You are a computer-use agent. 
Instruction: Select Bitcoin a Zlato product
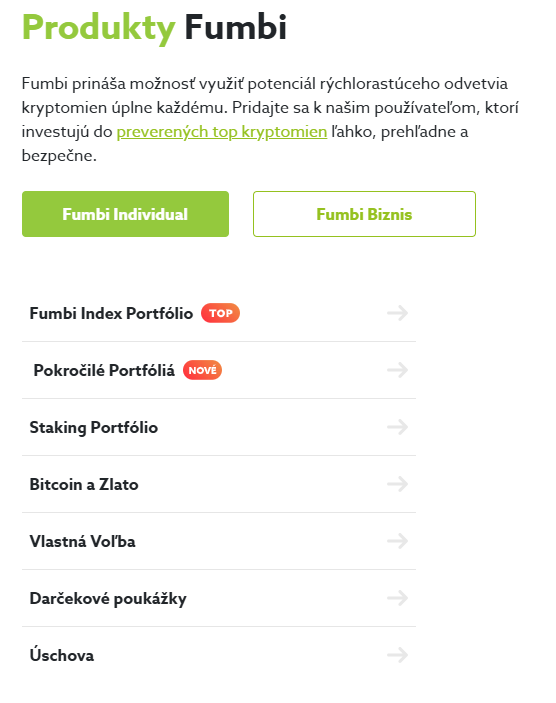[219, 484]
